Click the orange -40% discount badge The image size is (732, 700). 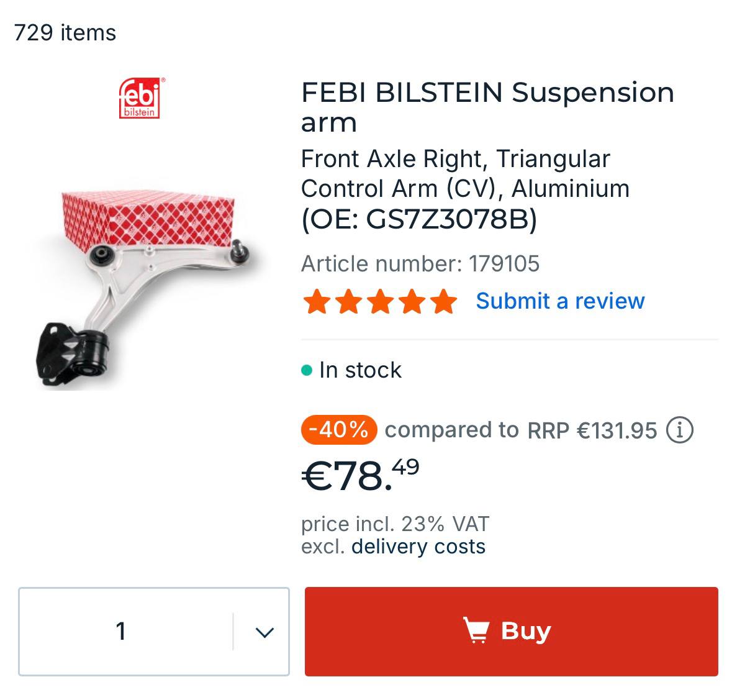tap(338, 430)
